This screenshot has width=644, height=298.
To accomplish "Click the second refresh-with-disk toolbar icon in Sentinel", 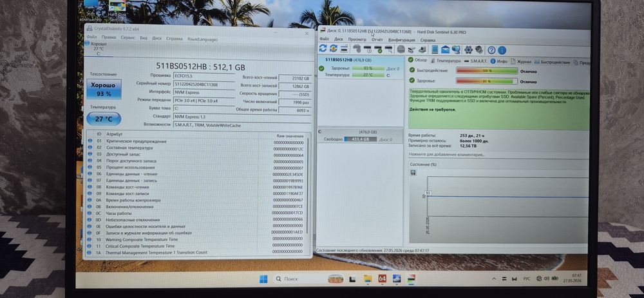I will pos(334,48).
